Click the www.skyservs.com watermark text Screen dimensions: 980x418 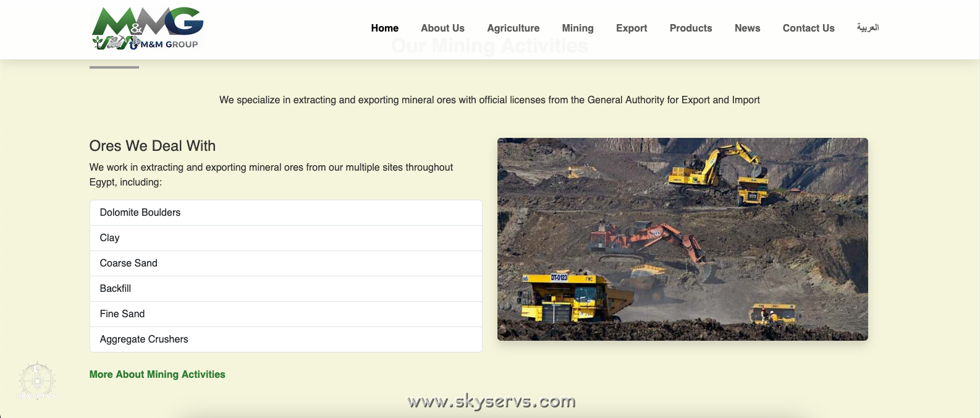point(491,402)
